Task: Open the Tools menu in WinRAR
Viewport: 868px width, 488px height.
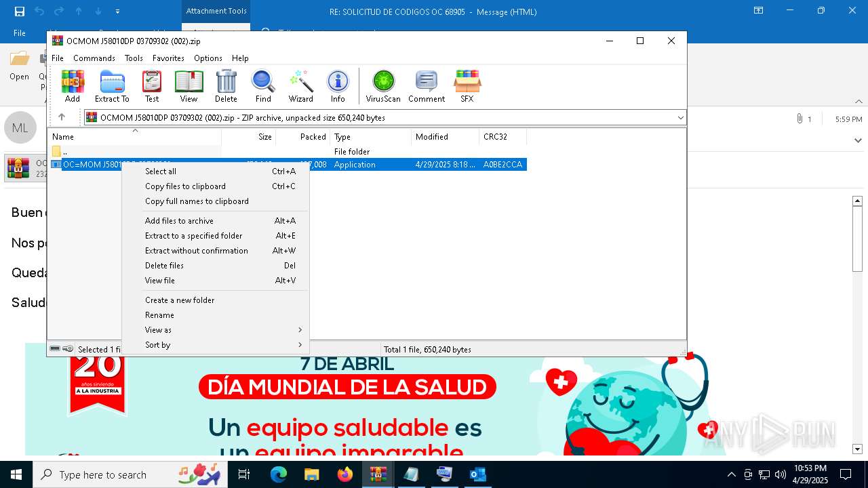Action: click(134, 58)
